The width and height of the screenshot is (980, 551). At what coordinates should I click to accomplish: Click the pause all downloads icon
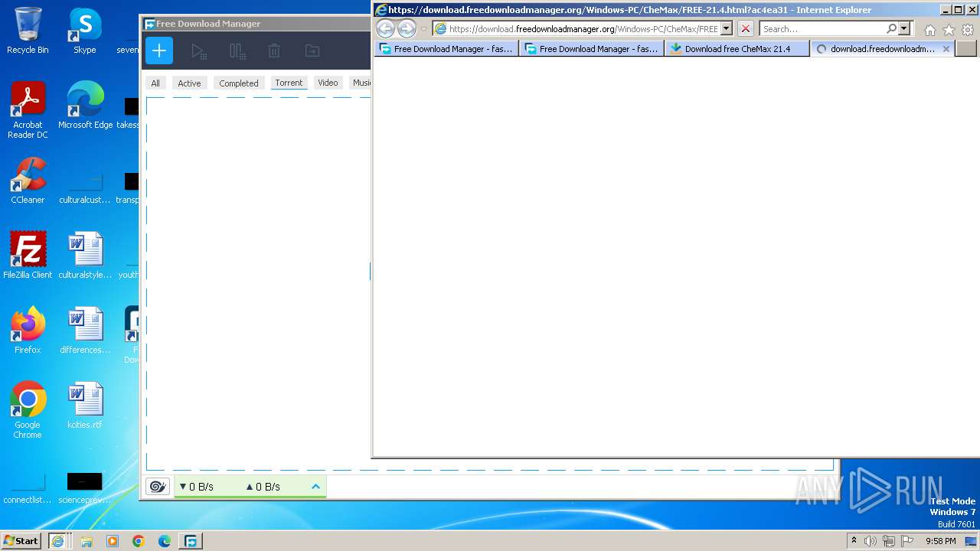pyautogui.click(x=237, y=51)
